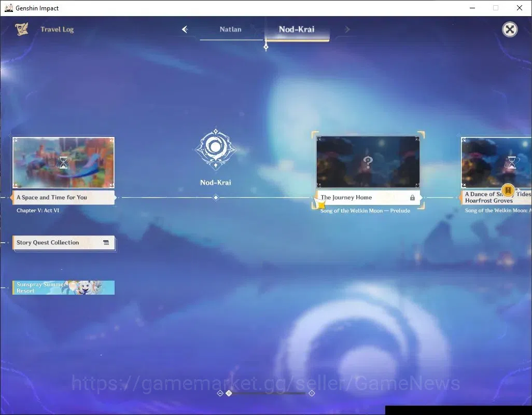Open A Dance of Snowy Tides thumbnail
Viewport: 532px width, 415px height.
point(496,162)
